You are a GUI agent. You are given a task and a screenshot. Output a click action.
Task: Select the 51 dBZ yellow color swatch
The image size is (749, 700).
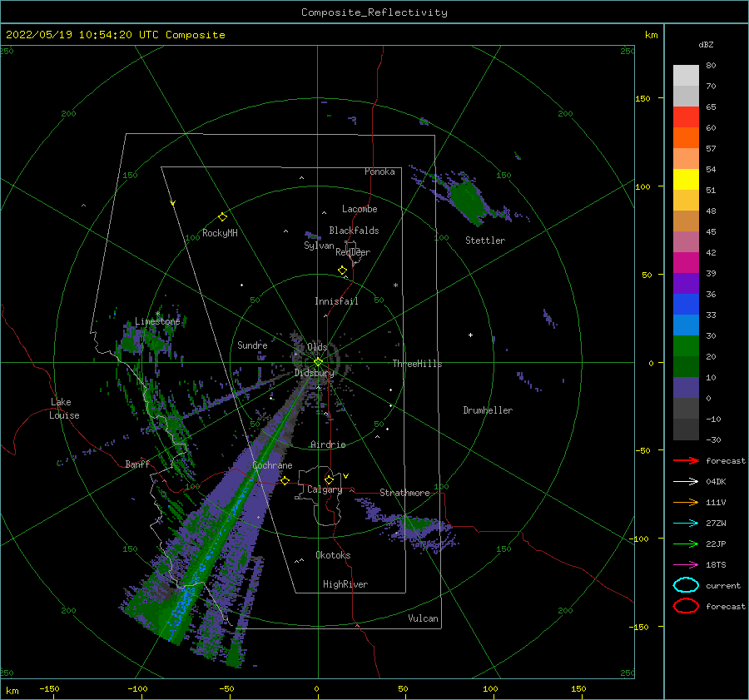coord(686,179)
